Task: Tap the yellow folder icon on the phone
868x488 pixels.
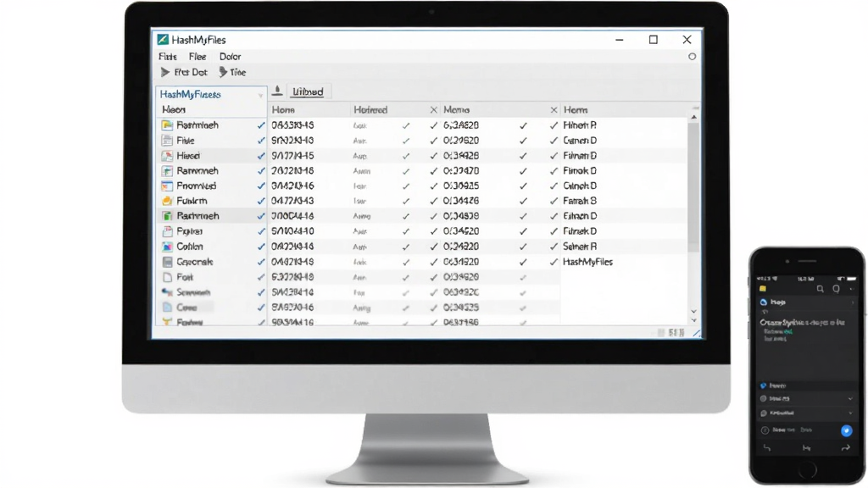Action: click(x=763, y=289)
